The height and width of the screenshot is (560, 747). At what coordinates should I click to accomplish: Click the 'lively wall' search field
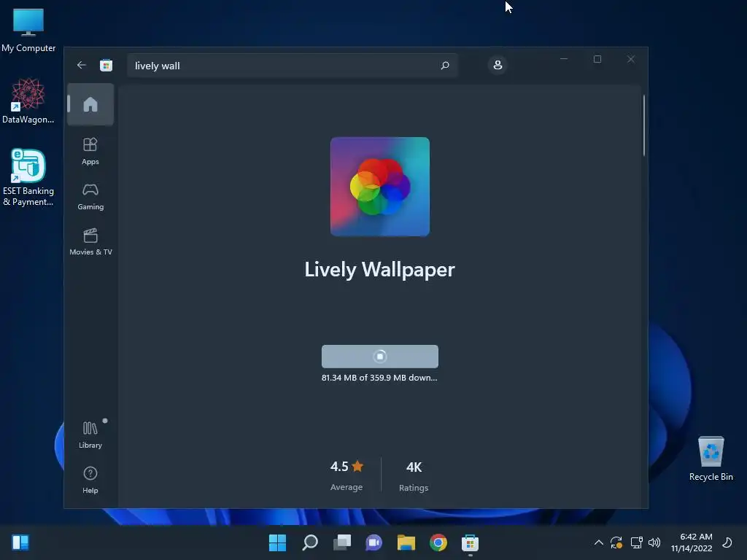pyautogui.click(x=293, y=66)
